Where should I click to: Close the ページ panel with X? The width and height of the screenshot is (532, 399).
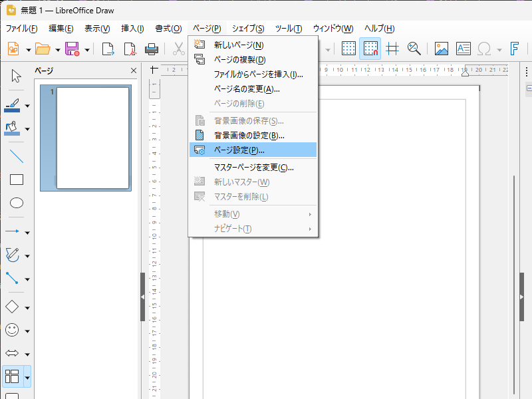pyautogui.click(x=134, y=70)
